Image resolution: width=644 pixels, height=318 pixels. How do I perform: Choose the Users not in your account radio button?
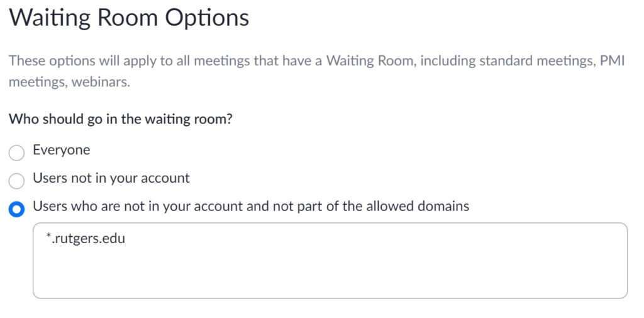(16, 181)
